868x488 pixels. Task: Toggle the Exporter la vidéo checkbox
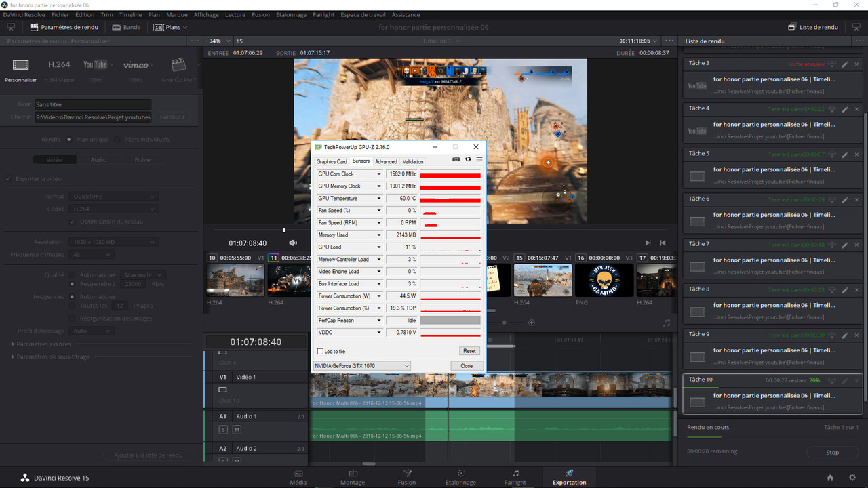pyautogui.click(x=9, y=179)
